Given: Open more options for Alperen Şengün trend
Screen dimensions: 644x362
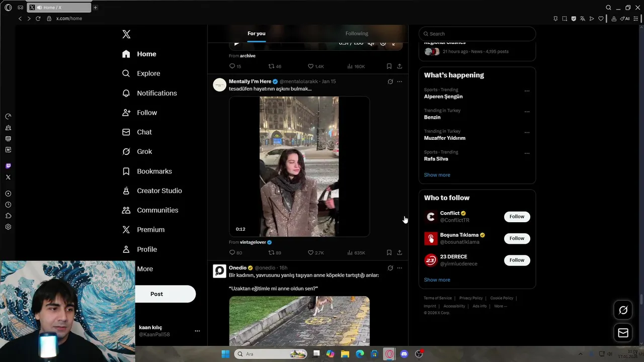Looking at the screenshot, I should pyautogui.click(x=527, y=91).
